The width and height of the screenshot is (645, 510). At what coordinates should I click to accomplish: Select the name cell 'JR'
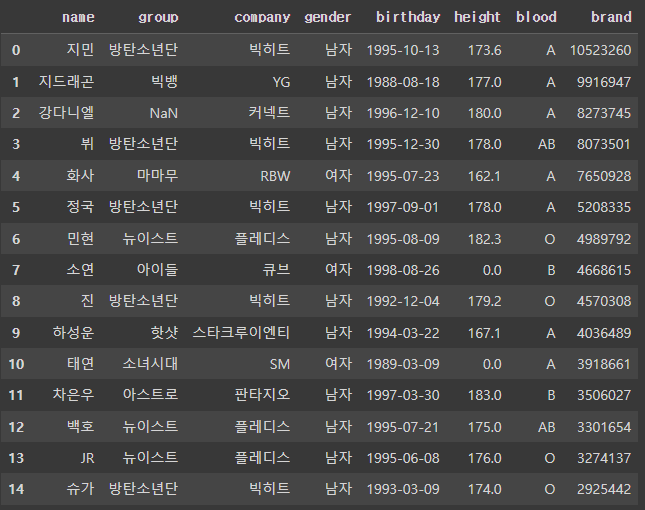click(88, 458)
